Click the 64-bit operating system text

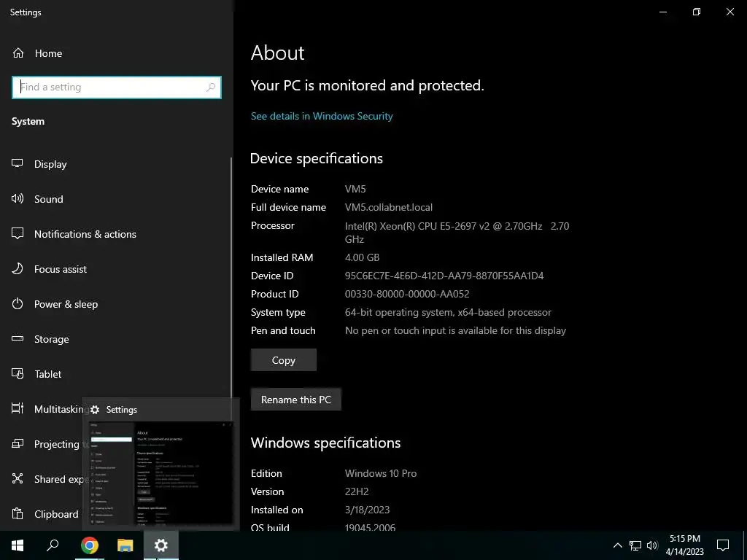click(x=448, y=312)
